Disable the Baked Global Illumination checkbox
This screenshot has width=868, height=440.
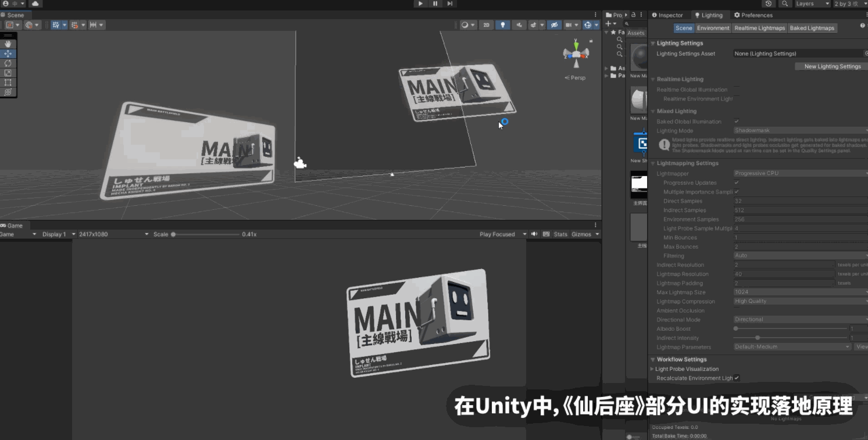point(737,121)
